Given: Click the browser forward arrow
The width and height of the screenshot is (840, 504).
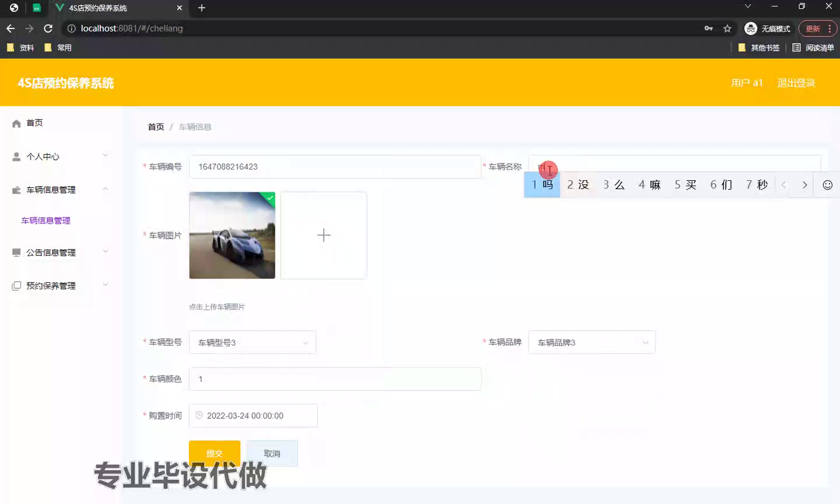Looking at the screenshot, I should tap(29, 29).
